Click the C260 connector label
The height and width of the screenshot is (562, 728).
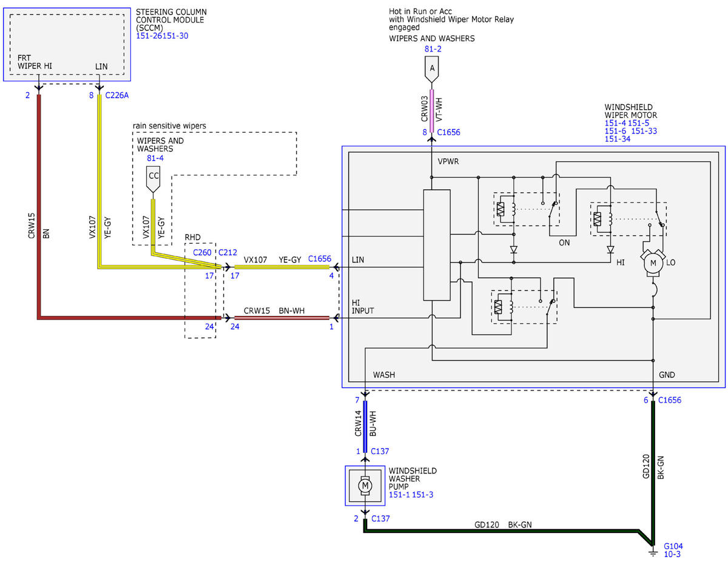tap(203, 252)
